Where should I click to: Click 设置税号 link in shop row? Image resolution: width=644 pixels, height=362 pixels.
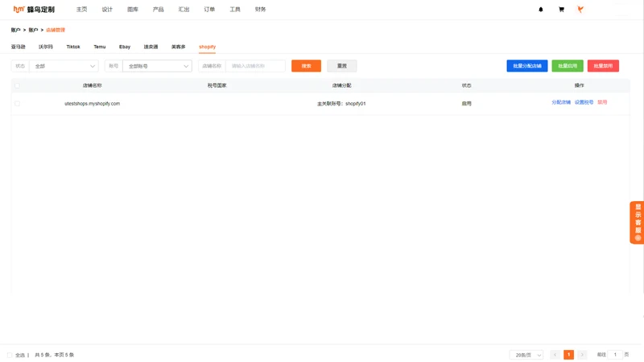pos(584,102)
